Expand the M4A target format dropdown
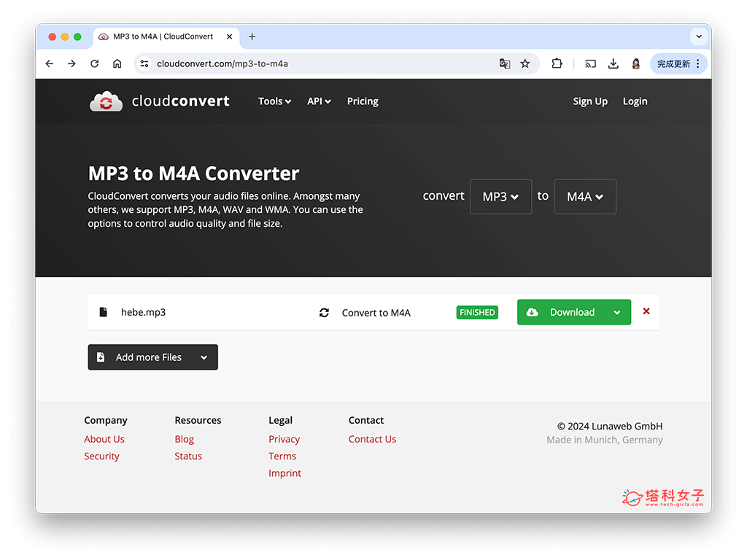The width and height of the screenshot is (747, 560). [x=585, y=197]
